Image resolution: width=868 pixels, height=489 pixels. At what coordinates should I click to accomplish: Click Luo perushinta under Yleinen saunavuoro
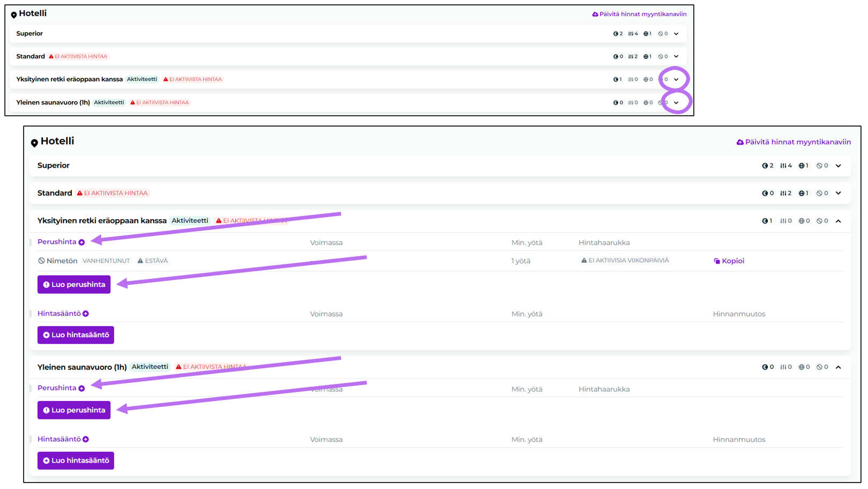click(74, 410)
